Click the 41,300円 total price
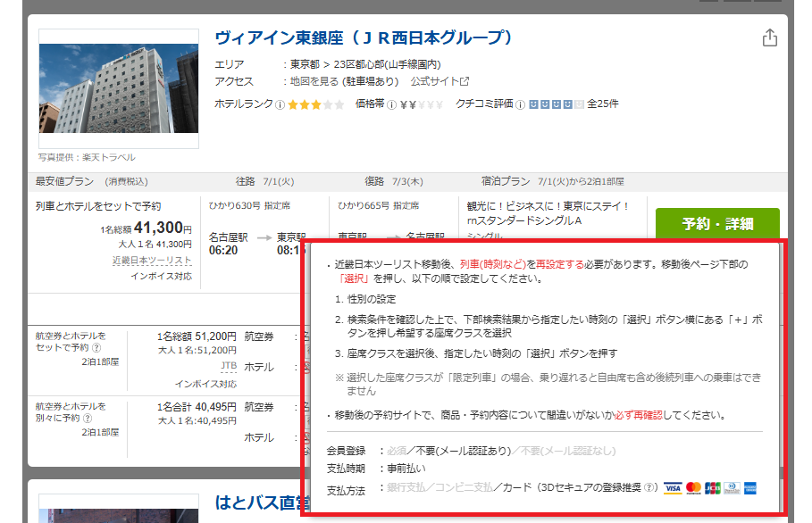The height and width of the screenshot is (523, 812). (165, 228)
